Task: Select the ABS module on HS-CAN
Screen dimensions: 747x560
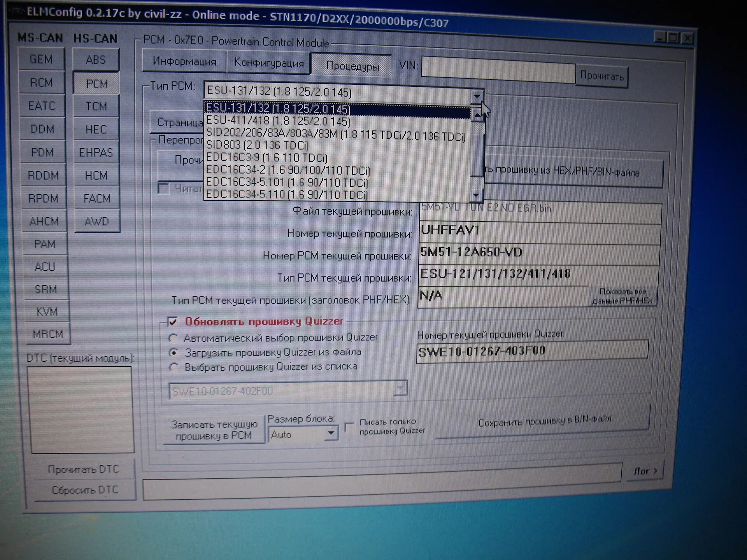Action: click(x=96, y=60)
